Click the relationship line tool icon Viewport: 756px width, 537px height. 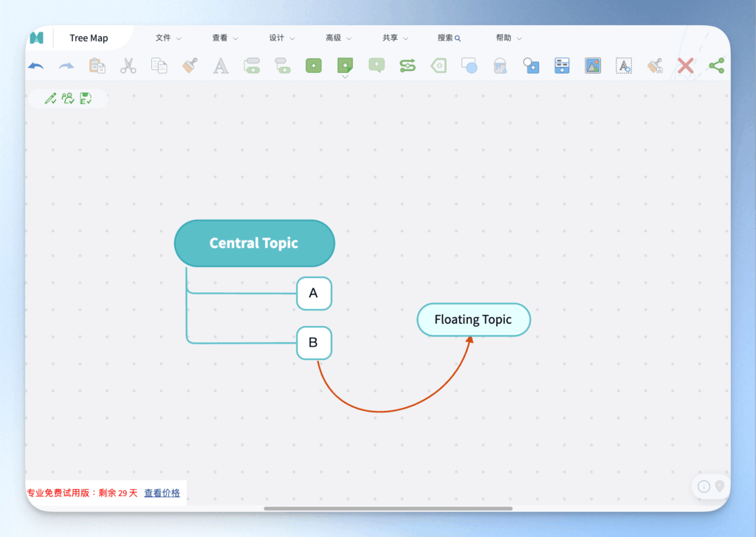point(407,66)
